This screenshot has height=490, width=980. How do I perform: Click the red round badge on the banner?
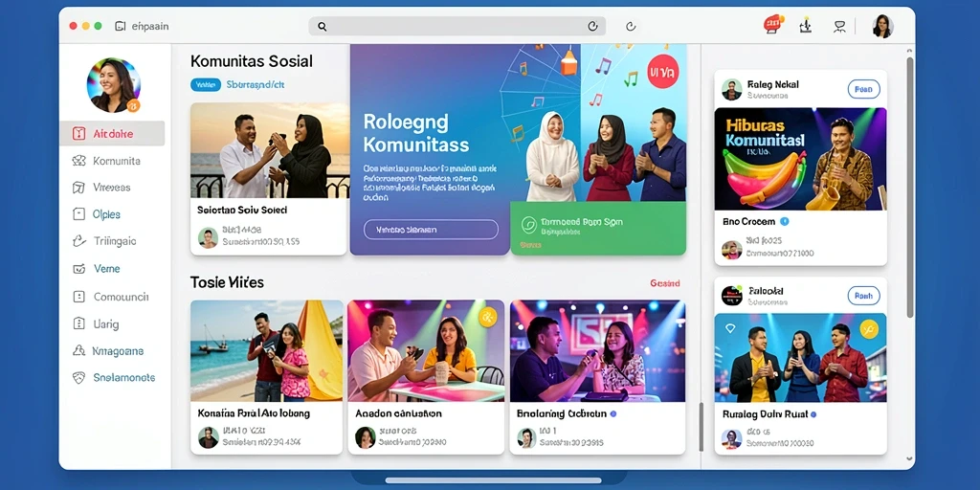pyautogui.click(x=663, y=71)
